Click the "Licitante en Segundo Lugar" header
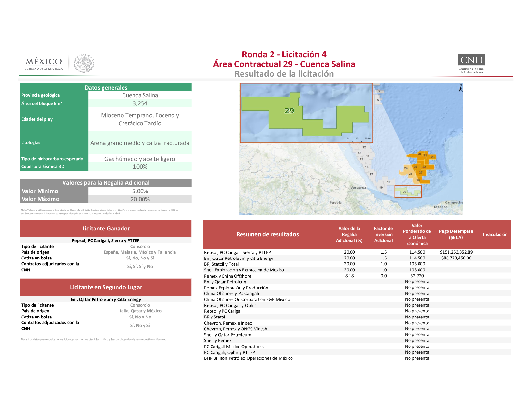The width and height of the screenshot is (532, 411). pyautogui.click(x=106, y=287)
